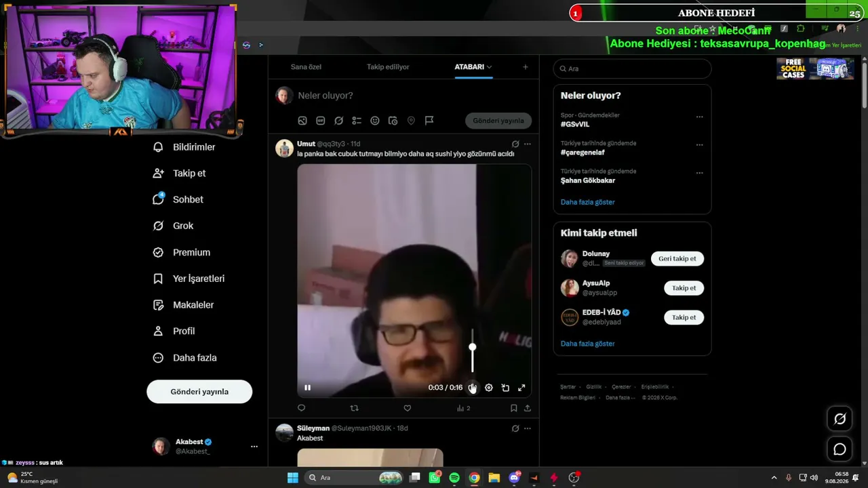Select the ATABARI timeline tab
The width and height of the screenshot is (868, 488).
tap(469, 67)
